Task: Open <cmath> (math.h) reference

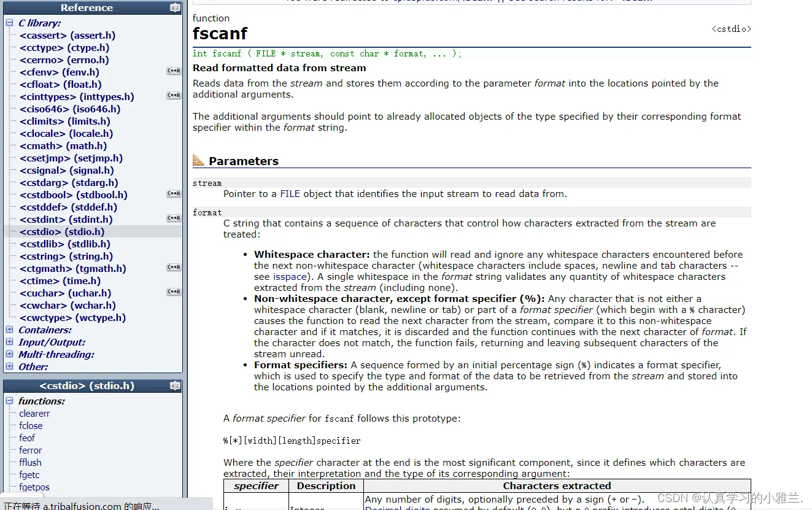Action: (63, 146)
